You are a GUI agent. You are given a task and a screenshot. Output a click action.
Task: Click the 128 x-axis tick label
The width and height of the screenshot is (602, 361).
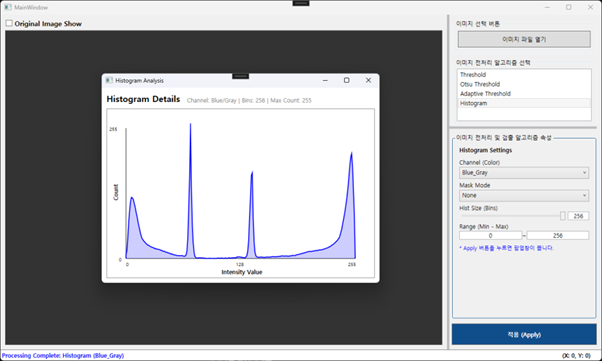pyautogui.click(x=240, y=265)
